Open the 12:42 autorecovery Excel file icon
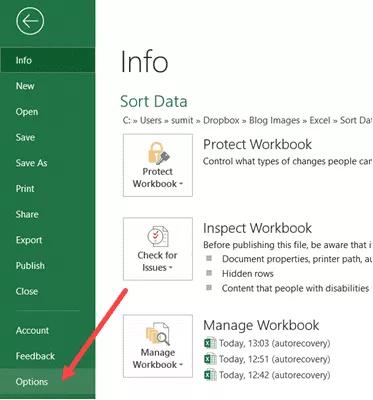 pos(210,375)
